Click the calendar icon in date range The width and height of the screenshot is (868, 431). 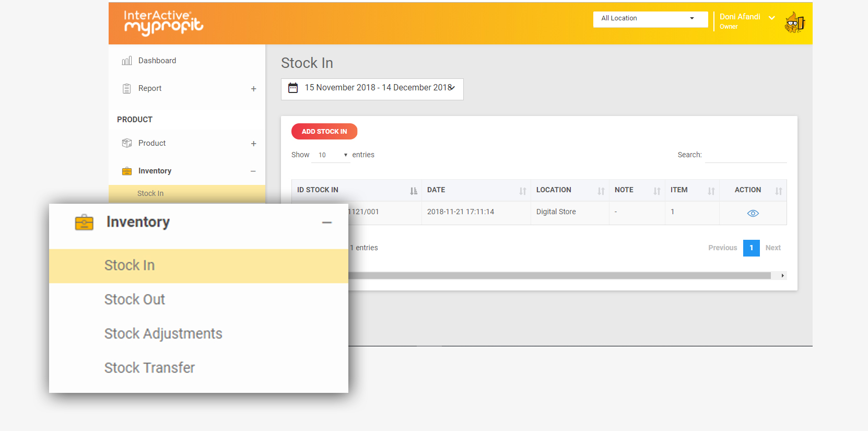click(x=293, y=88)
